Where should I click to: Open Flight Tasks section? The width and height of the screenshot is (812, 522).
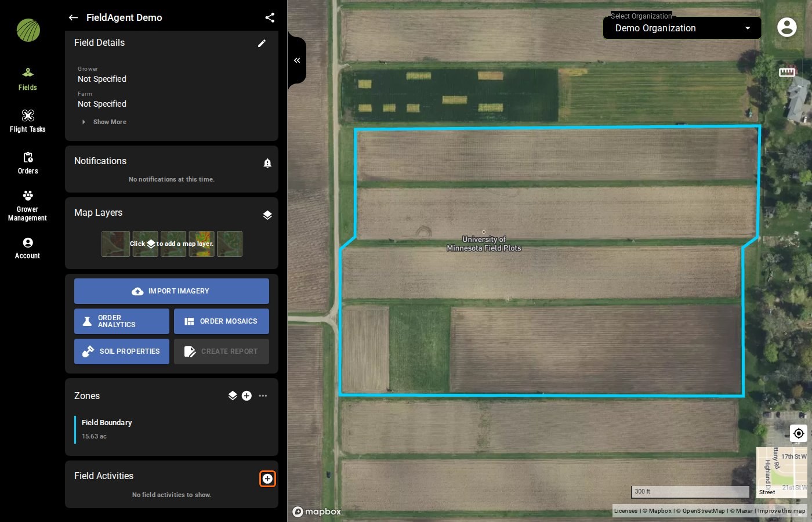click(28, 121)
